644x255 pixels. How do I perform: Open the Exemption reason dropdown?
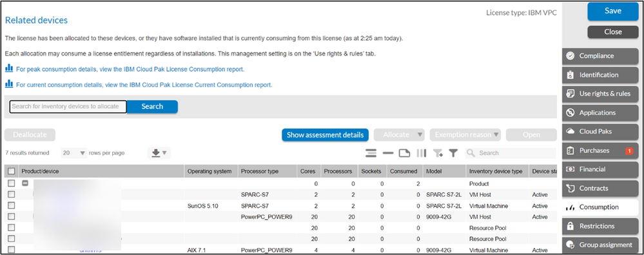pos(465,135)
